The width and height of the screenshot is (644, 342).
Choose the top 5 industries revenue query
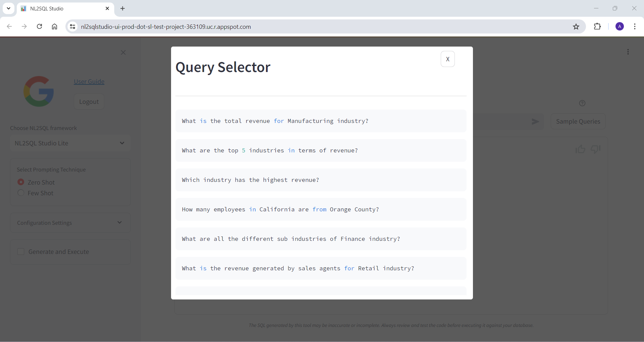(x=321, y=150)
